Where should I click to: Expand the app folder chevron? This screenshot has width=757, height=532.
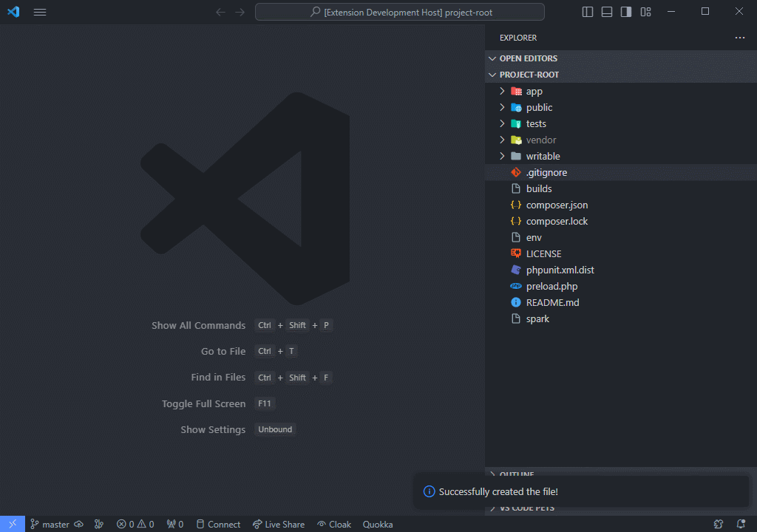tap(502, 91)
